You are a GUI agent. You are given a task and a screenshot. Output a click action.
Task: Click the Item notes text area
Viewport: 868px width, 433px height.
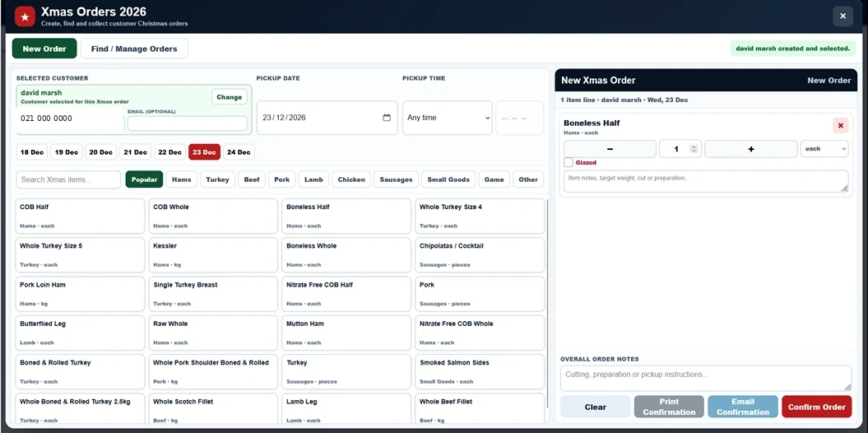tap(706, 181)
